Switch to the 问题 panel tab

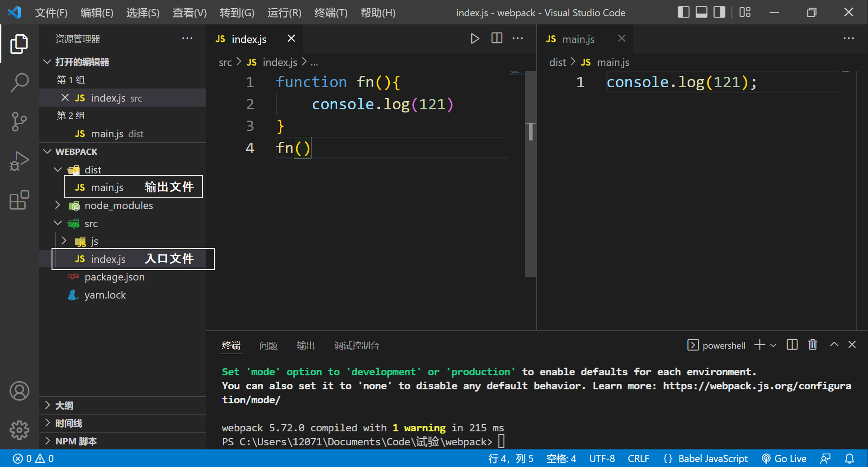pyautogui.click(x=269, y=346)
